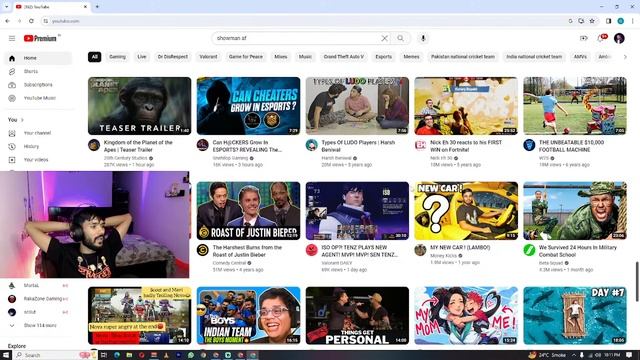Open Task View in taskbar
Image resolution: width=640 pixels, height=360 pixels.
104,355
